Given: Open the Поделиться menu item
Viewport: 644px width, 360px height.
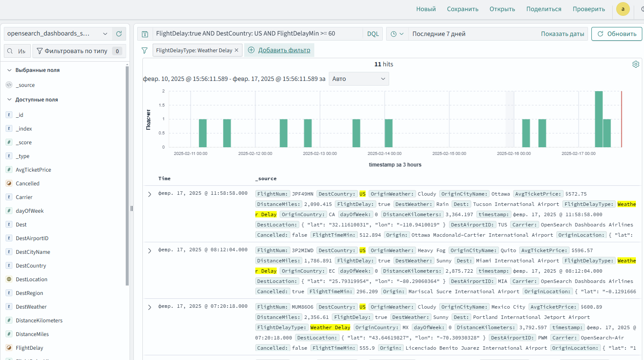Looking at the screenshot, I should [544, 9].
